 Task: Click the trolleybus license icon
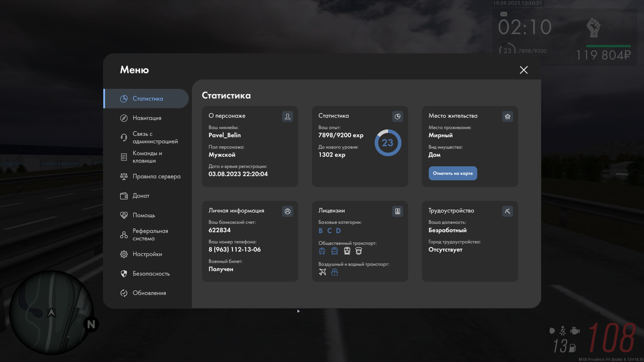click(322, 251)
